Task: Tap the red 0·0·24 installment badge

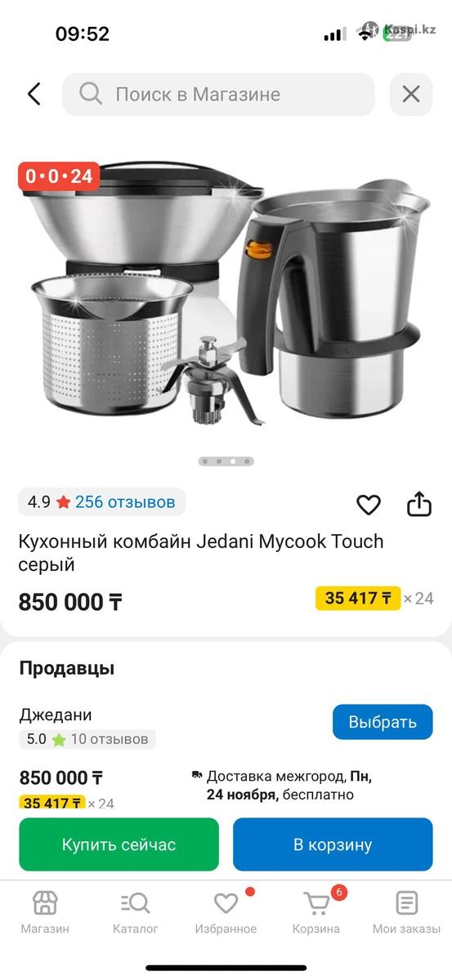Action: pyautogui.click(x=59, y=176)
